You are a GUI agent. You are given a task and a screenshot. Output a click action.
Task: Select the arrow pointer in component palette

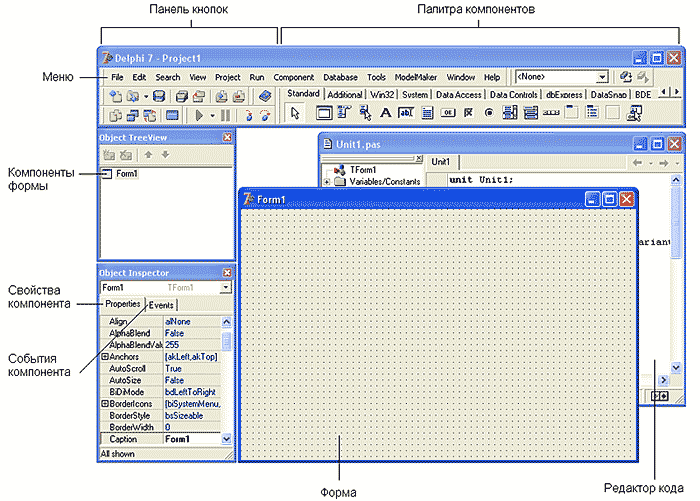point(295,113)
